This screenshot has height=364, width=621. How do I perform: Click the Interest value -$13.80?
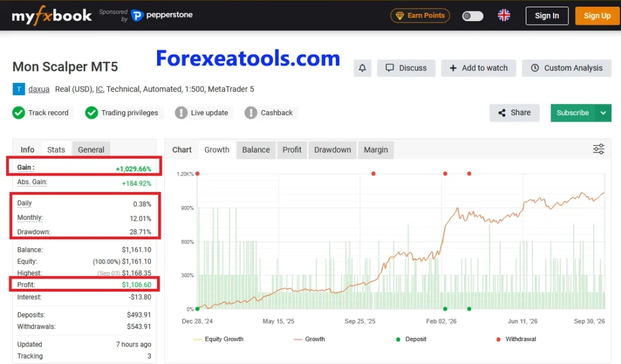[x=140, y=297]
